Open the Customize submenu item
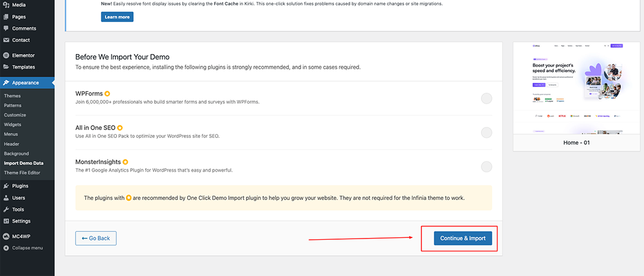 coord(15,115)
